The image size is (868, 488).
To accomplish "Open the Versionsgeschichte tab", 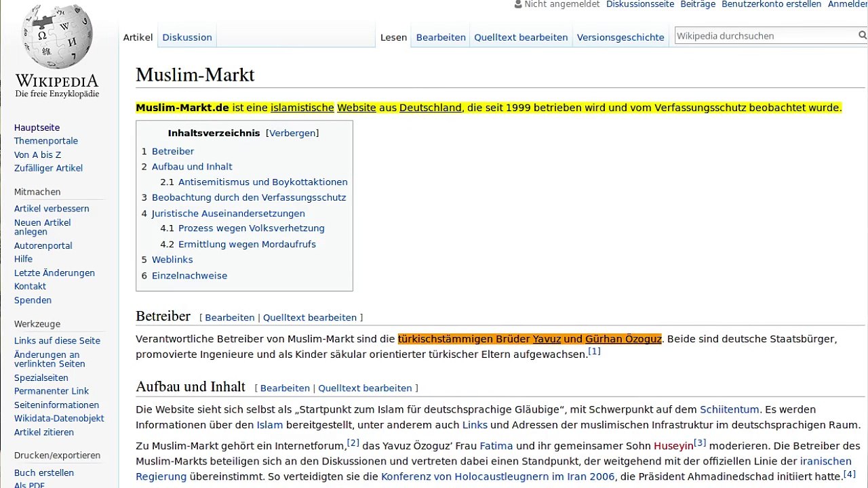I will tap(620, 37).
